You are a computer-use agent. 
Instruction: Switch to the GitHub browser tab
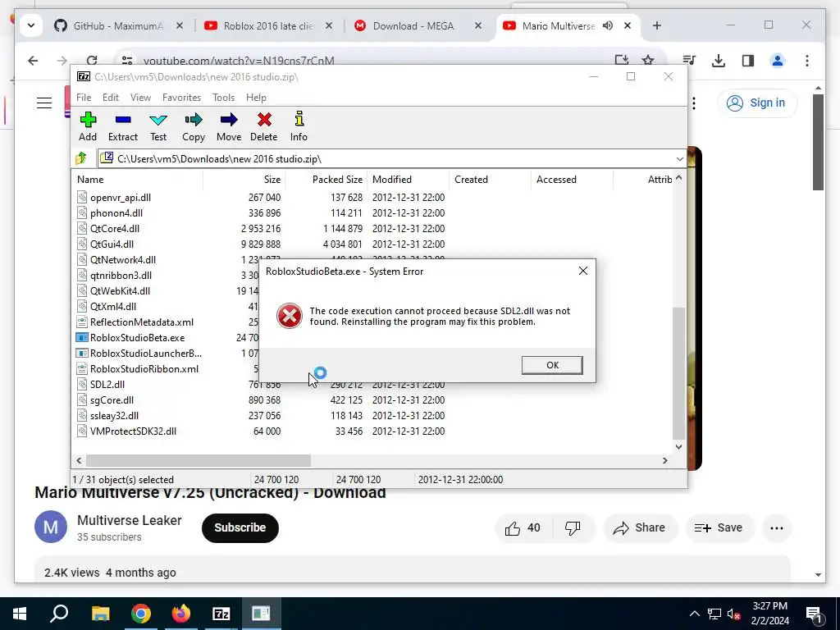point(118,25)
